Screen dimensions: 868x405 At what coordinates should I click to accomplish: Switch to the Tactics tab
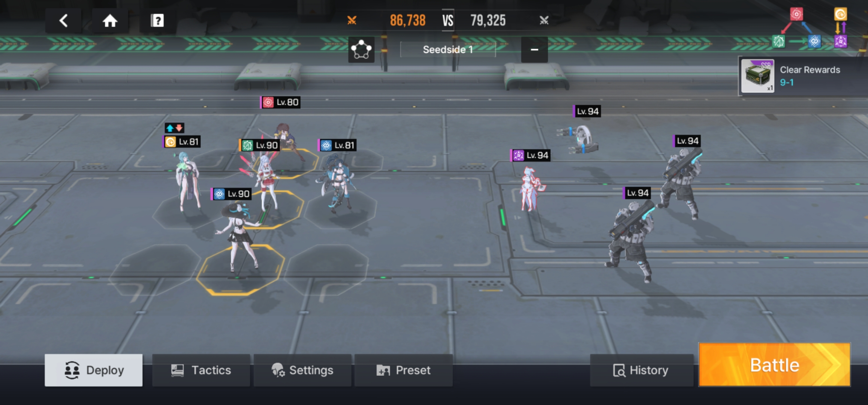[201, 370]
